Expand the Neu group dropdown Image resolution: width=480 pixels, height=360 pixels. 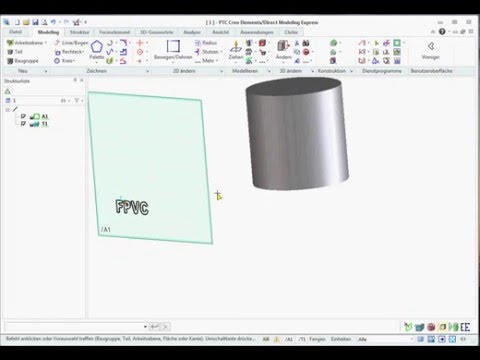pyautogui.click(x=46, y=71)
